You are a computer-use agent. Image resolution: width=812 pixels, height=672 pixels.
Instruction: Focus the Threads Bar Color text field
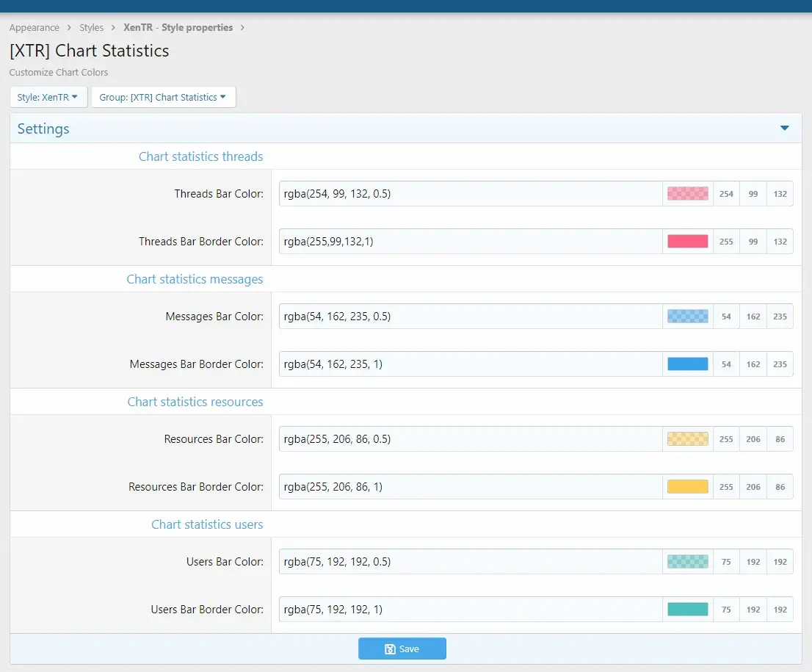tap(470, 194)
